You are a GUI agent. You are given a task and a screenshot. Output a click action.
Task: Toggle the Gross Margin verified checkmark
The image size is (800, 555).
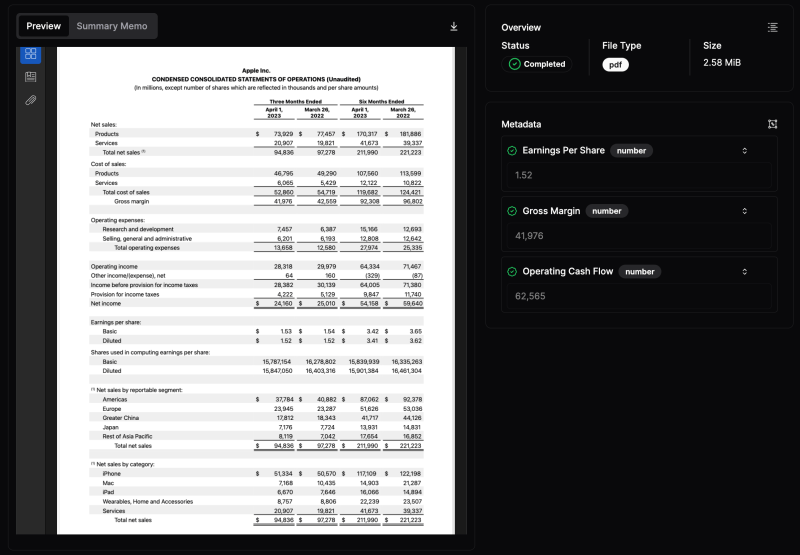click(x=512, y=211)
